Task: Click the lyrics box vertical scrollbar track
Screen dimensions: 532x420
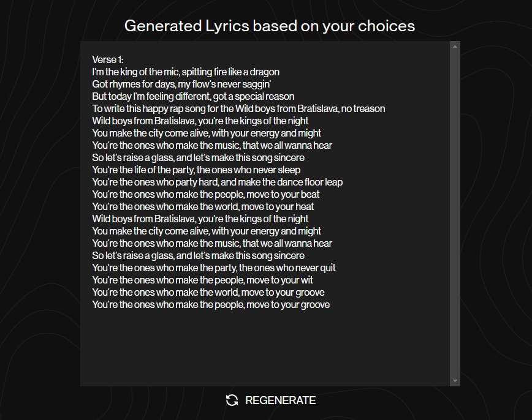Action: tap(455, 214)
